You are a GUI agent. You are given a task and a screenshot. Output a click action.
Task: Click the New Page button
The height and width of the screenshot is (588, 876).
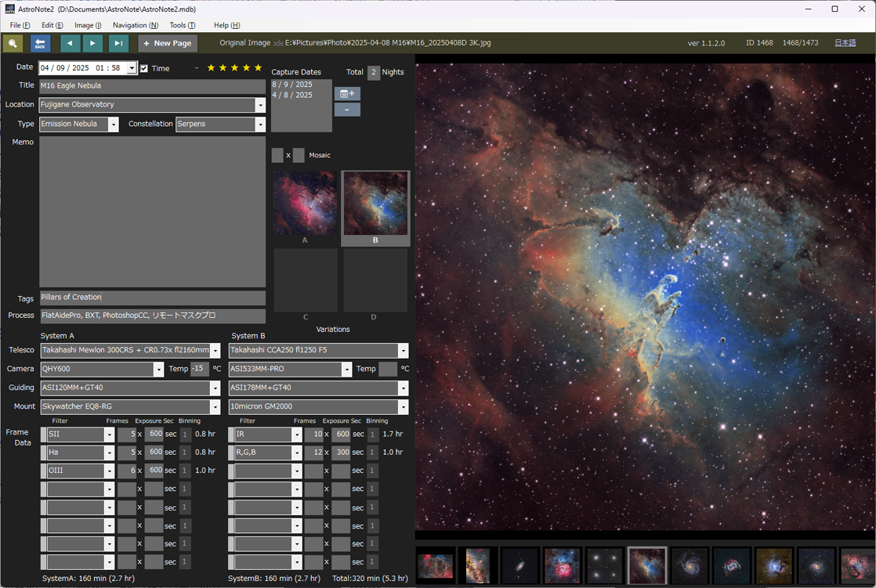(x=167, y=43)
